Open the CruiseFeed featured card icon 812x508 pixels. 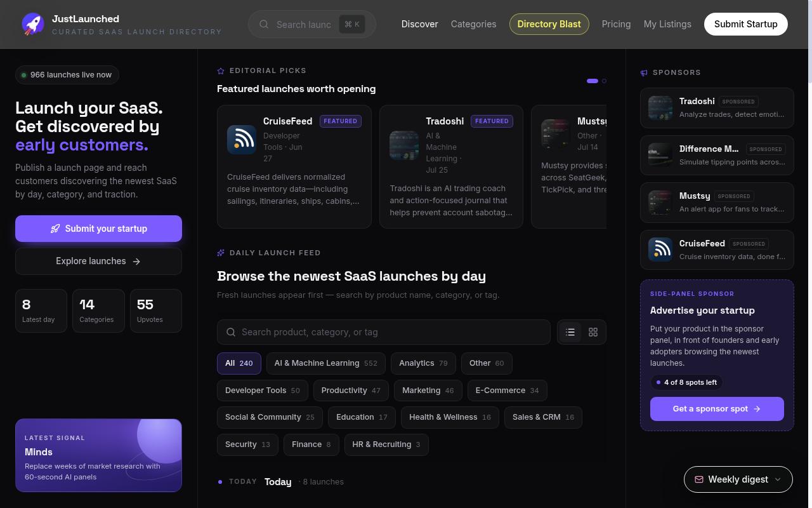click(242, 140)
